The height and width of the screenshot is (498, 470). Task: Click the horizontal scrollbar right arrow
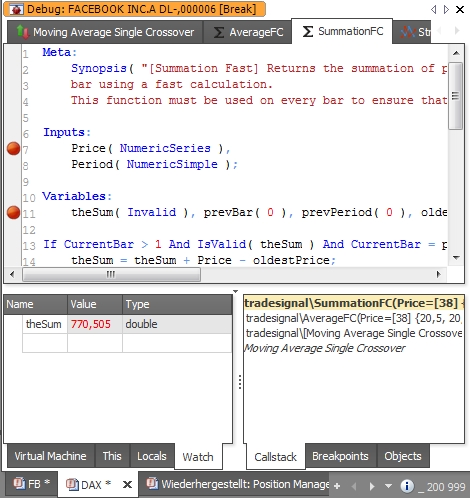tap(439, 274)
